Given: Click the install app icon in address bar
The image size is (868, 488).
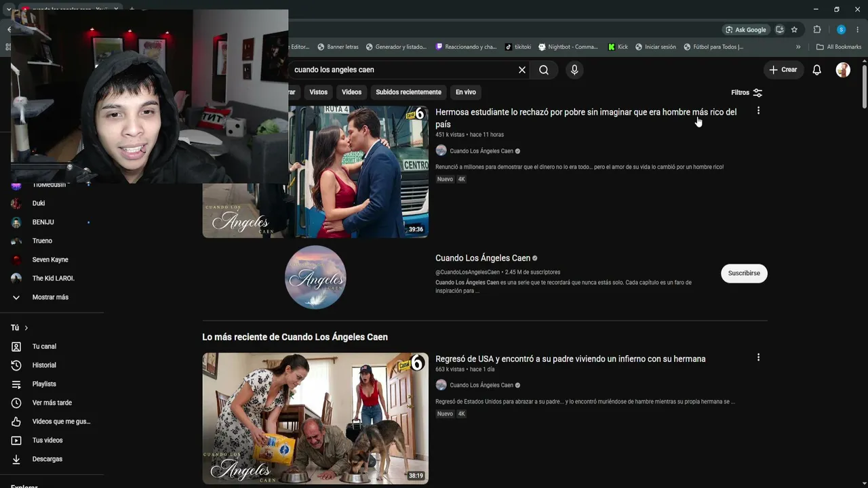Looking at the screenshot, I should 780,30.
